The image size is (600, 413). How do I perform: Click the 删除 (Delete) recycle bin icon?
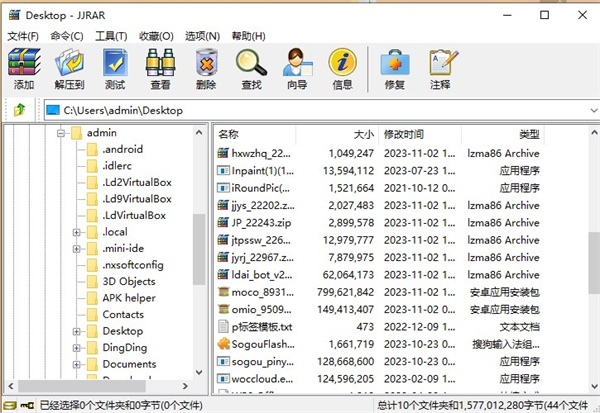(x=206, y=62)
